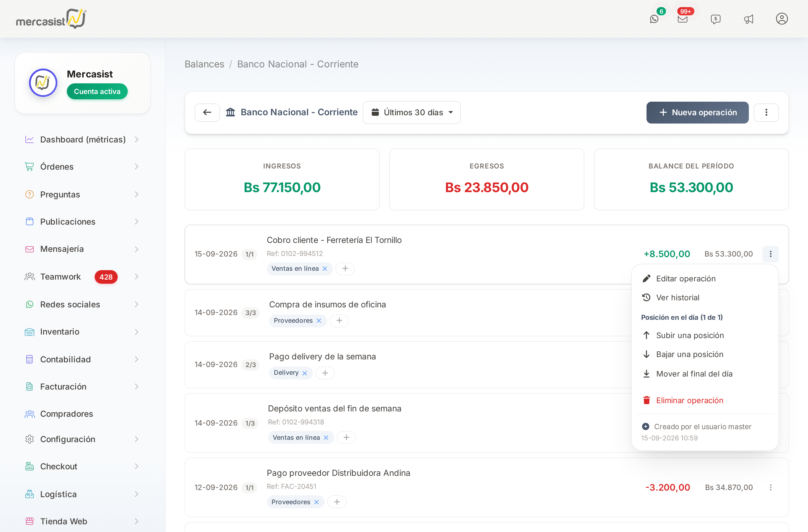Expand the Facturación sidebar section
808x532 pixels.
coord(82,387)
